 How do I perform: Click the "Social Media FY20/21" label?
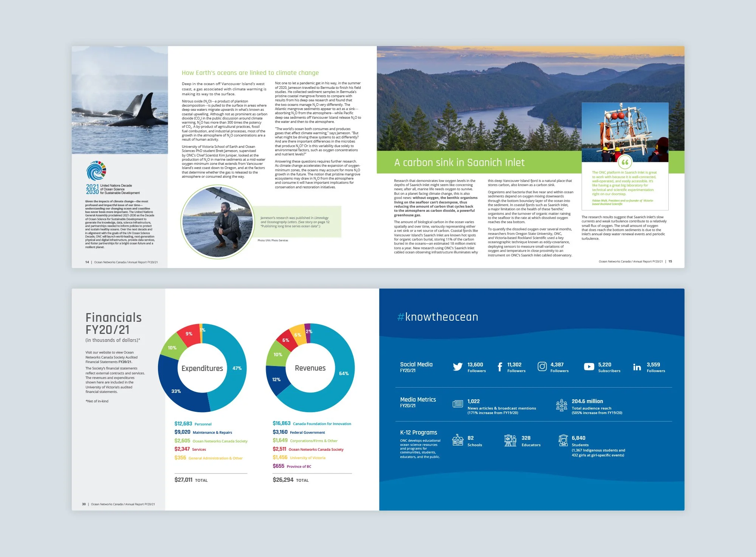point(416,367)
